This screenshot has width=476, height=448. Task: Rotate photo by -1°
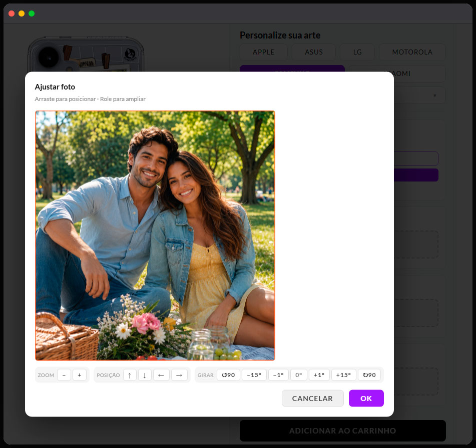(278, 375)
